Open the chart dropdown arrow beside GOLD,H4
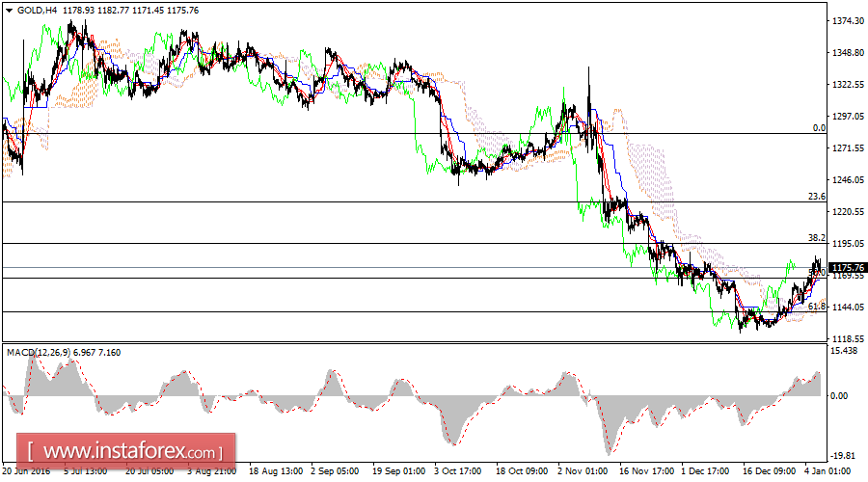Image resolution: width=868 pixels, height=482 pixels. pos(9,11)
